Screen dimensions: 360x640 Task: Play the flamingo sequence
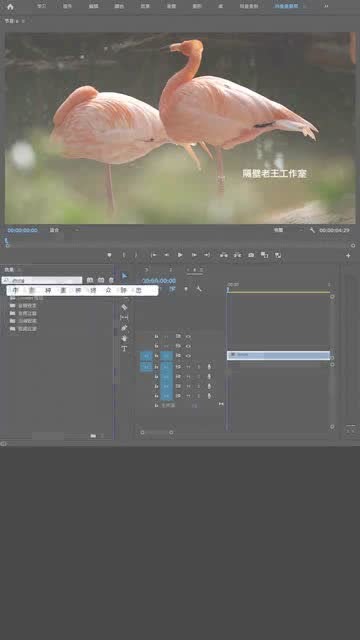180,255
